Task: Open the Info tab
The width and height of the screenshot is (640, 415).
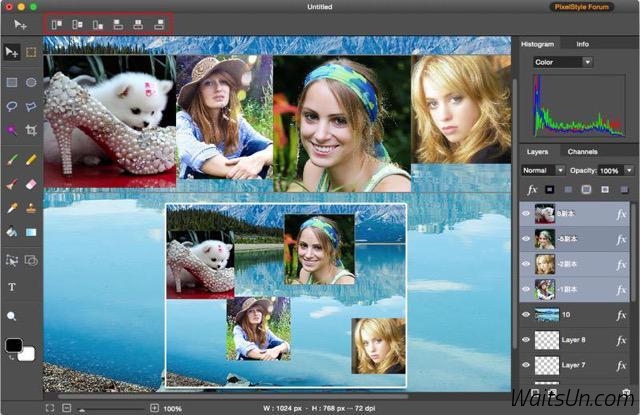Action: click(x=582, y=44)
